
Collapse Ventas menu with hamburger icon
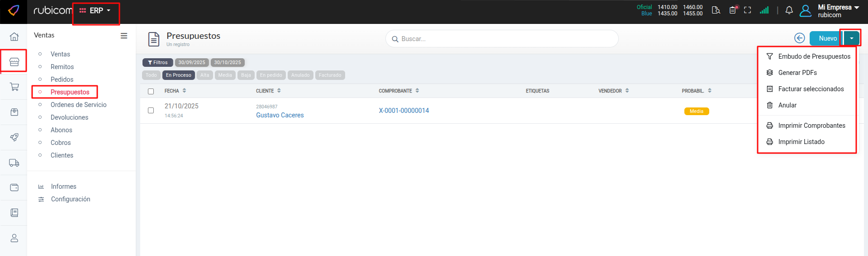point(124,36)
